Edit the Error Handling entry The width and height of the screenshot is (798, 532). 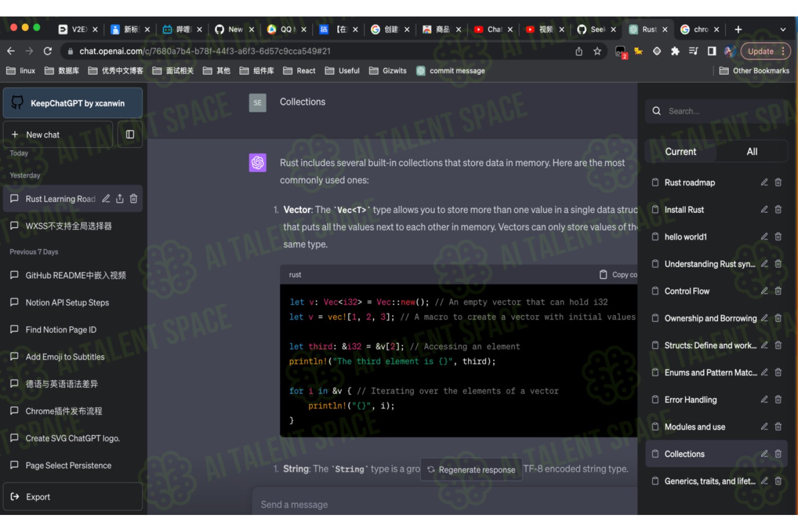pos(764,400)
